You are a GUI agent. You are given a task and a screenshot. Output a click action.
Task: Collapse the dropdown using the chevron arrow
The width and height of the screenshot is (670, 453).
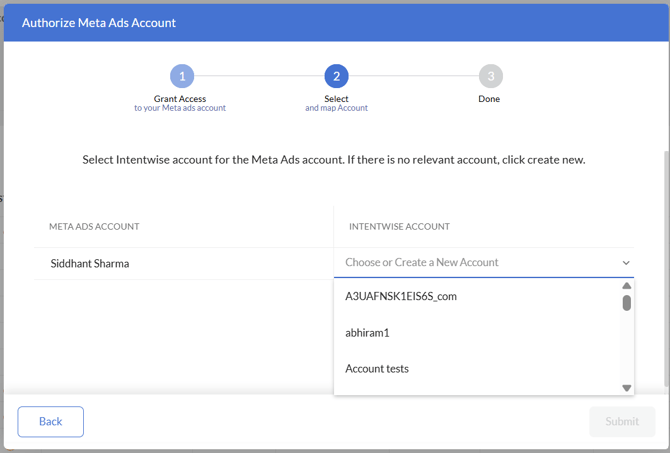tap(626, 263)
